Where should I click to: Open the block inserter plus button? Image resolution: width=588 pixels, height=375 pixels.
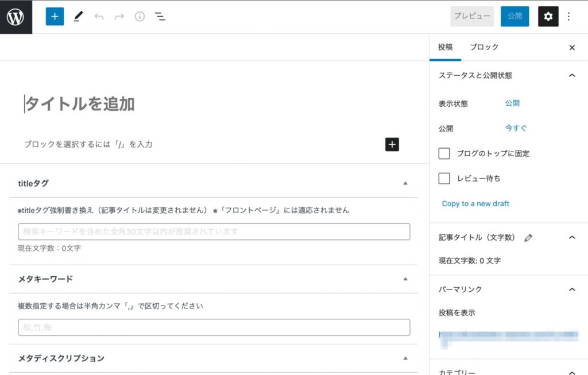tap(55, 17)
